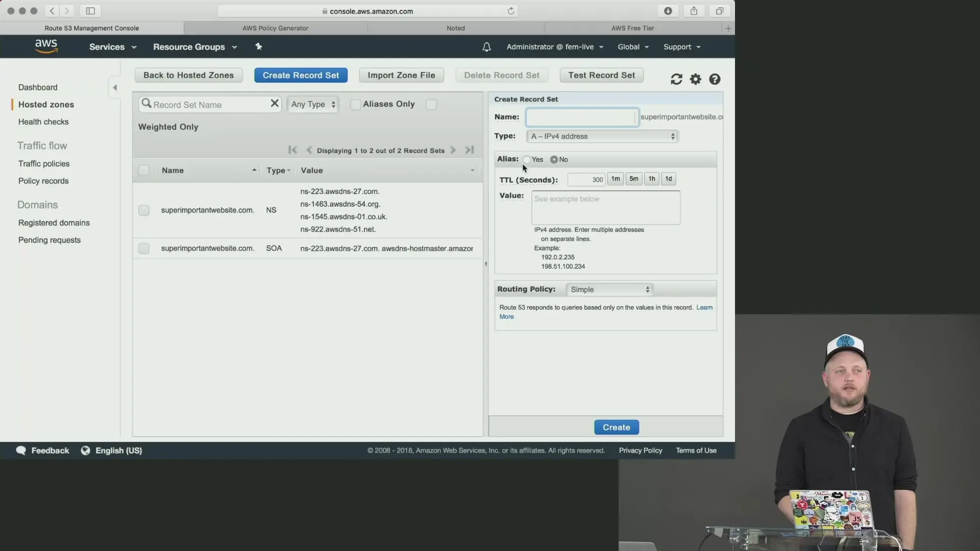
Task: Expand the Services menu
Action: [x=113, y=47]
